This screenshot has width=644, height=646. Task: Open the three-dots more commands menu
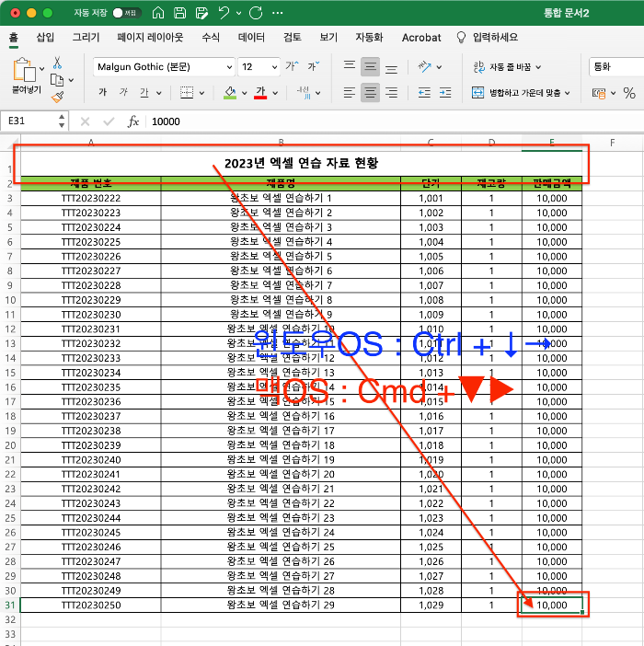click(278, 13)
